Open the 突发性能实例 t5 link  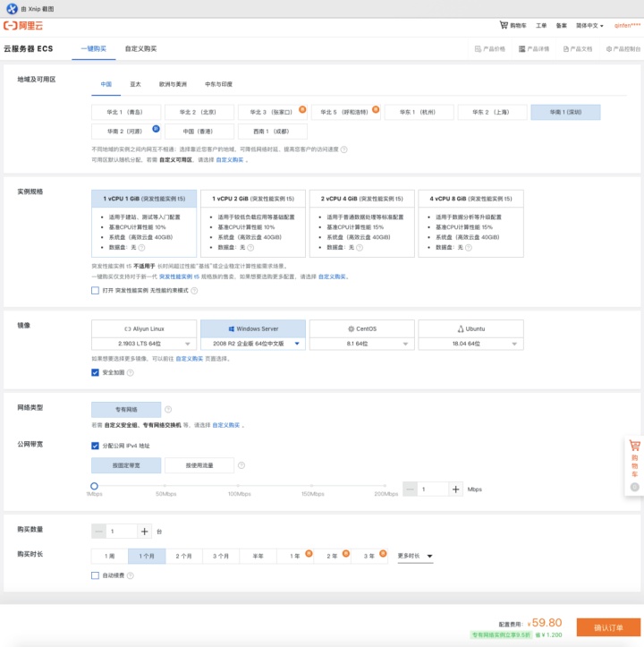[x=179, y=277]
